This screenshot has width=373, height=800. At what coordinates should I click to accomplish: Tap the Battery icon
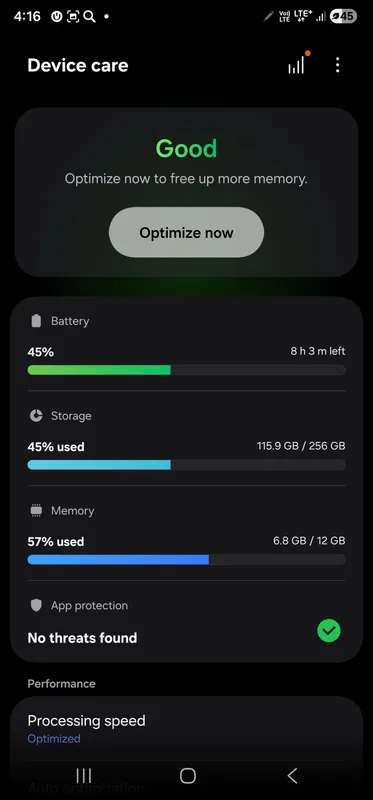click(x=36, y=321)
